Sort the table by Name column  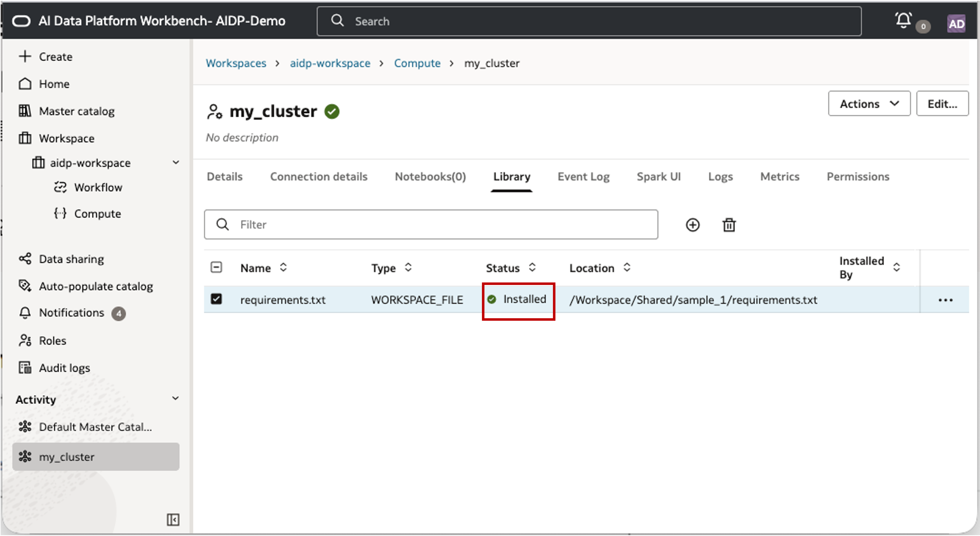(283, 267)
